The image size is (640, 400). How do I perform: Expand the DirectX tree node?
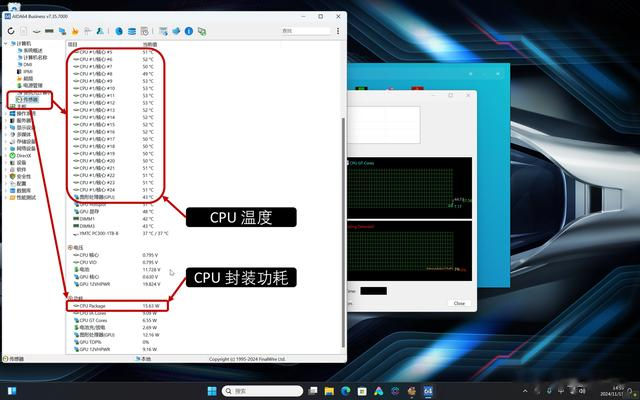tap(6, 156)
